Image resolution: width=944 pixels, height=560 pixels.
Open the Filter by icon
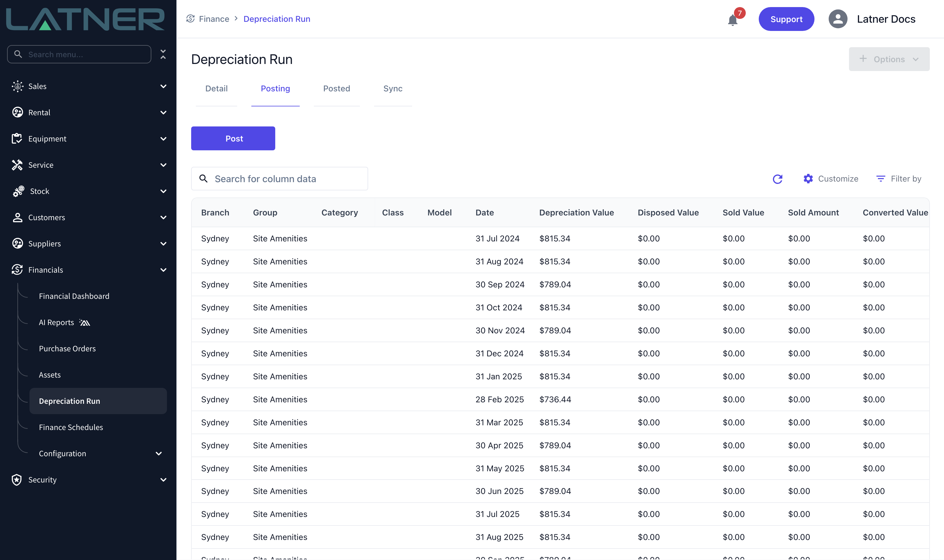tap(881, 179)
